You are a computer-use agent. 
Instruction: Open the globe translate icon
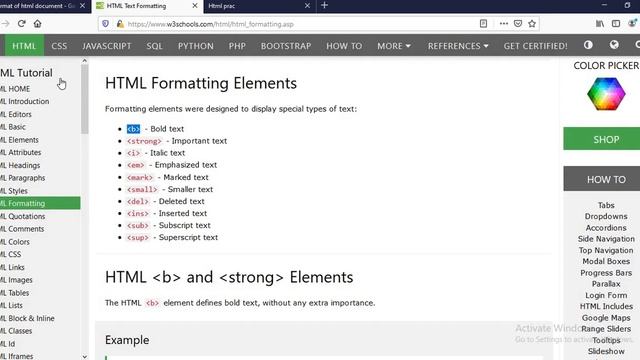(x=614, y=45)
